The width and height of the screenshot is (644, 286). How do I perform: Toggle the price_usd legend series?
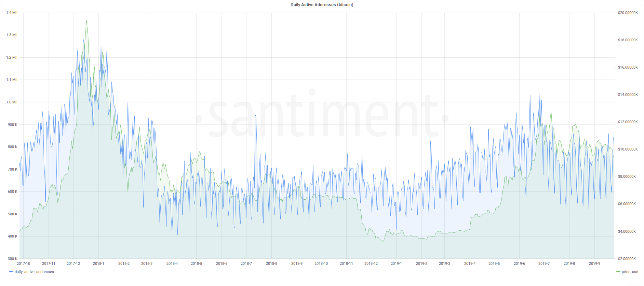[x=630, y=272]
